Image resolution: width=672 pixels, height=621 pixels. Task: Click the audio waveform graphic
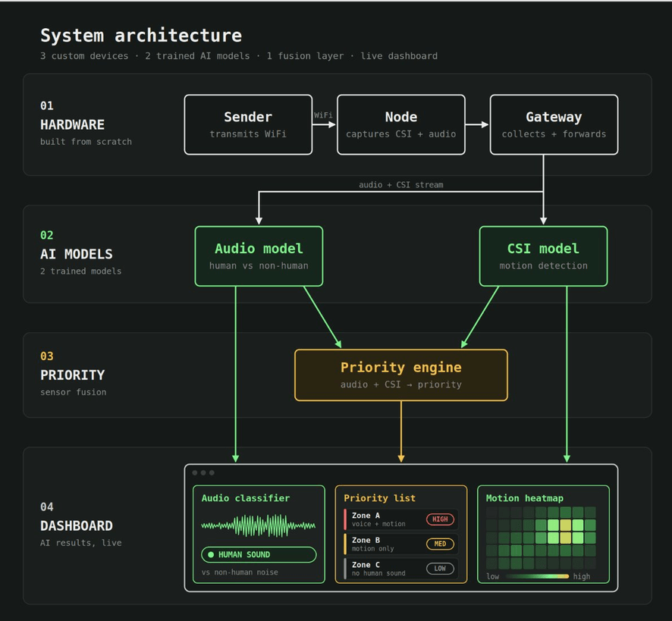click(x=259, y=526)
